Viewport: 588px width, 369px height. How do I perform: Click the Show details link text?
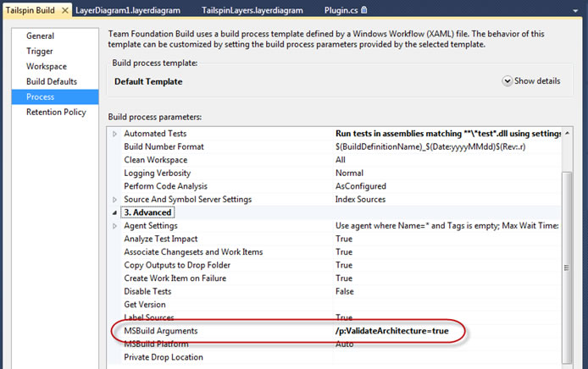coord(537,81)
